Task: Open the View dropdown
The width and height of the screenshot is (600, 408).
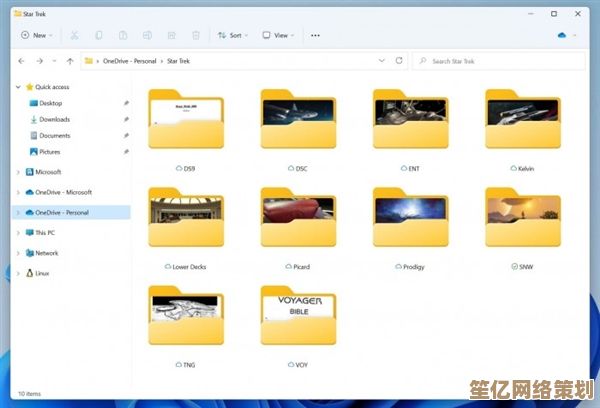Action: click(x=279, y=35)
